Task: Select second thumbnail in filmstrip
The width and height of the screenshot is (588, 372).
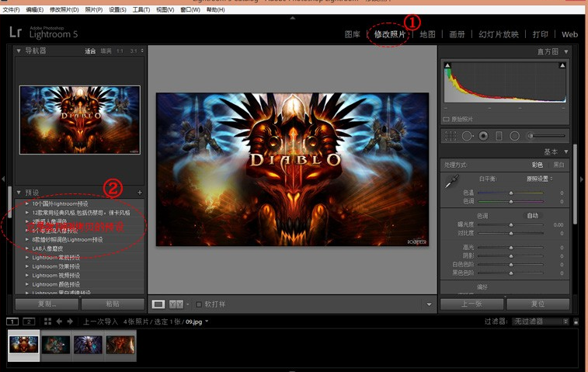Action: 56,345
